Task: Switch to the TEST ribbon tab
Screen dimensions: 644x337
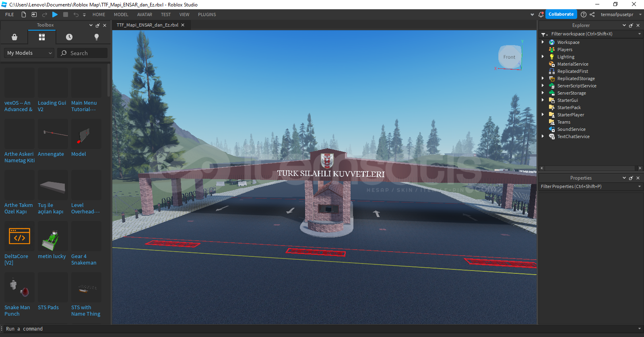Action: (166, 14)
